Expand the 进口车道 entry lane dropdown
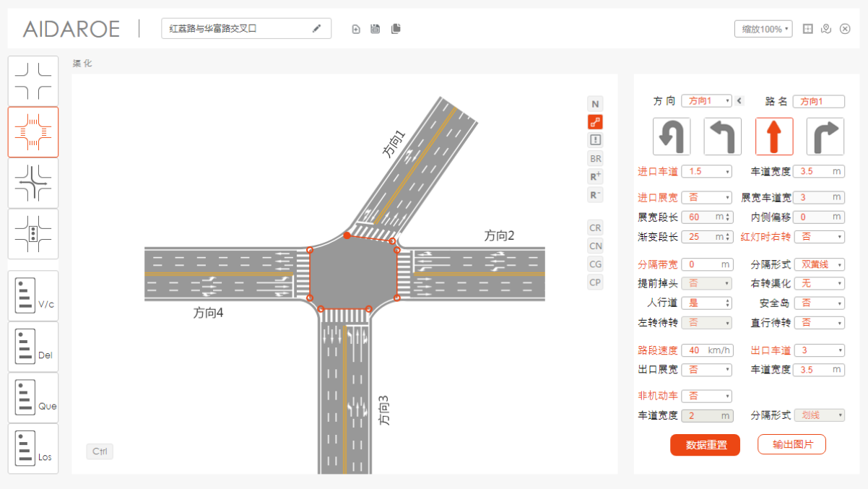 (706, 172)
